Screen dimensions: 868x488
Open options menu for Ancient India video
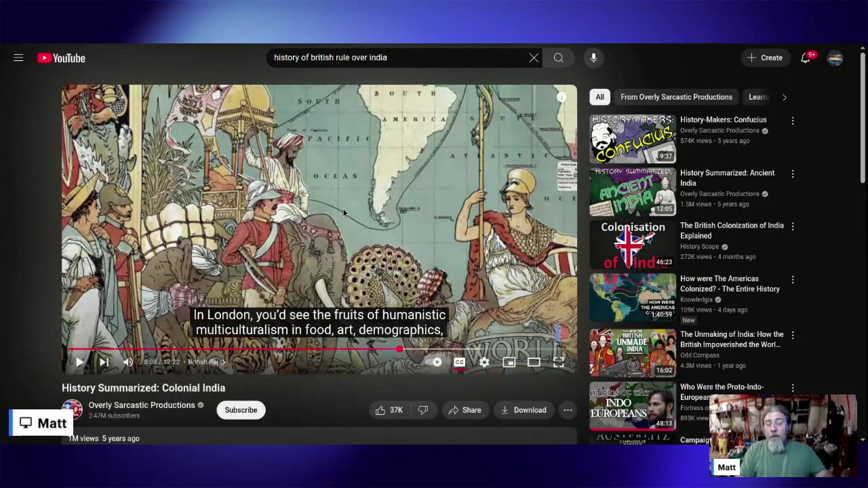793,174
